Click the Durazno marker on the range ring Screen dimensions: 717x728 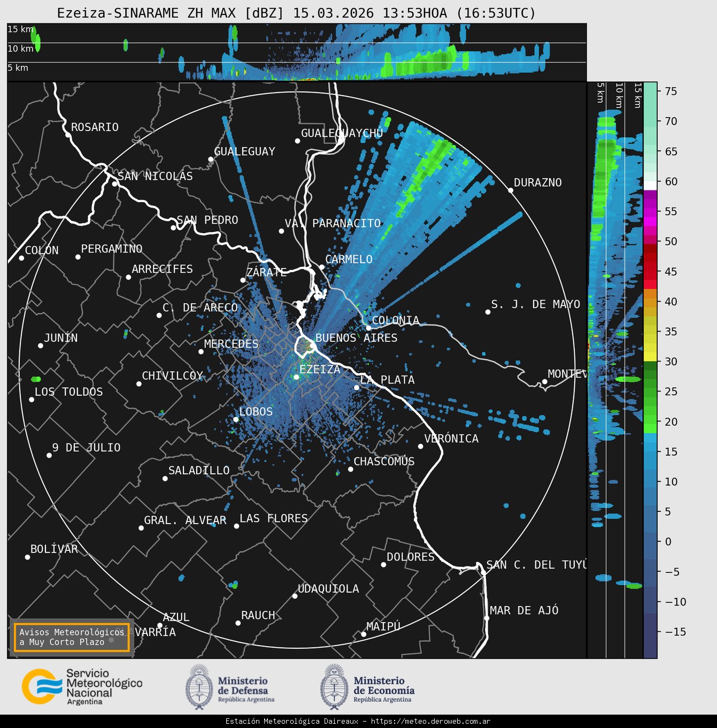pyautogui.click(x=511, y=190)
